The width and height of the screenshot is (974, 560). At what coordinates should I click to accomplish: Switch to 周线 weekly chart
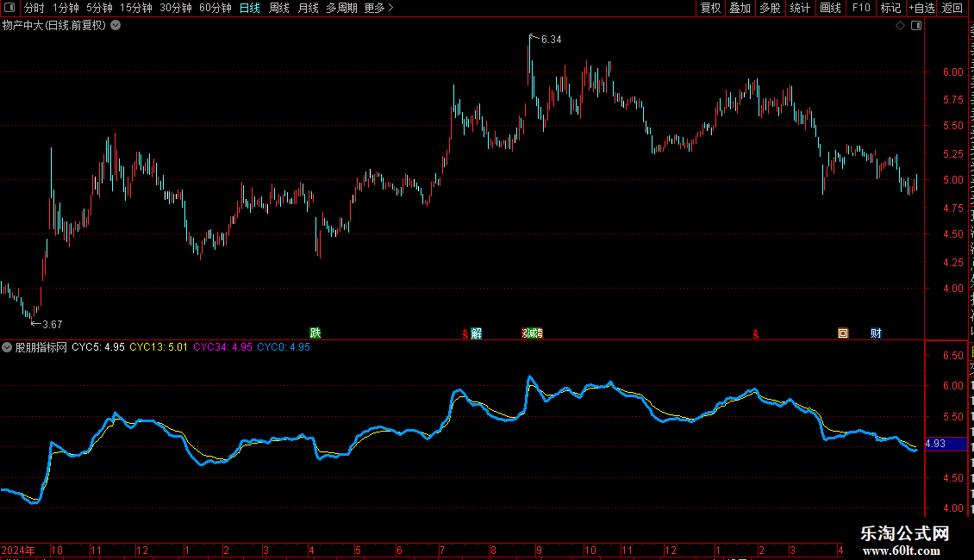pyautogui.click(x=279, y=8)
